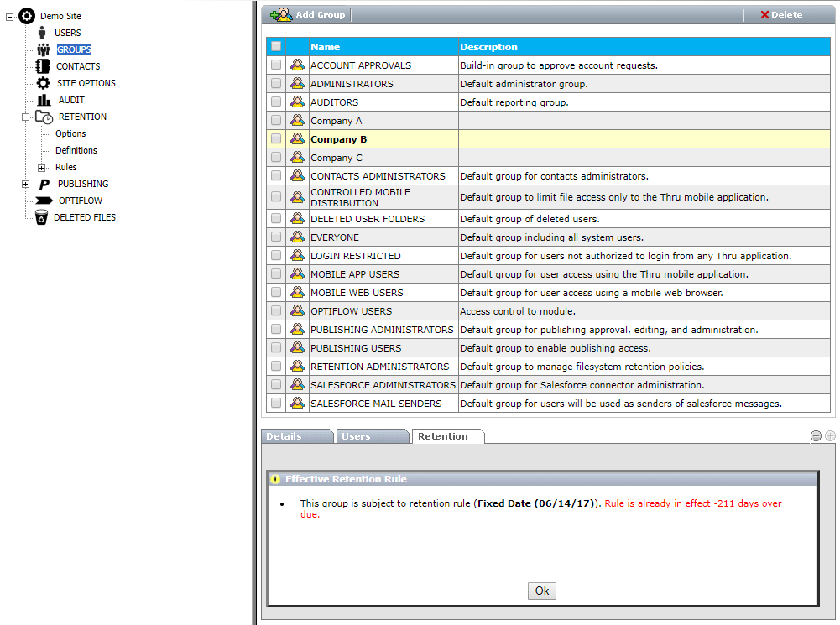Click the Site Options gear icon
Image resolution: width=840 pixels, height=625 pixels.
tap(43, 83)
